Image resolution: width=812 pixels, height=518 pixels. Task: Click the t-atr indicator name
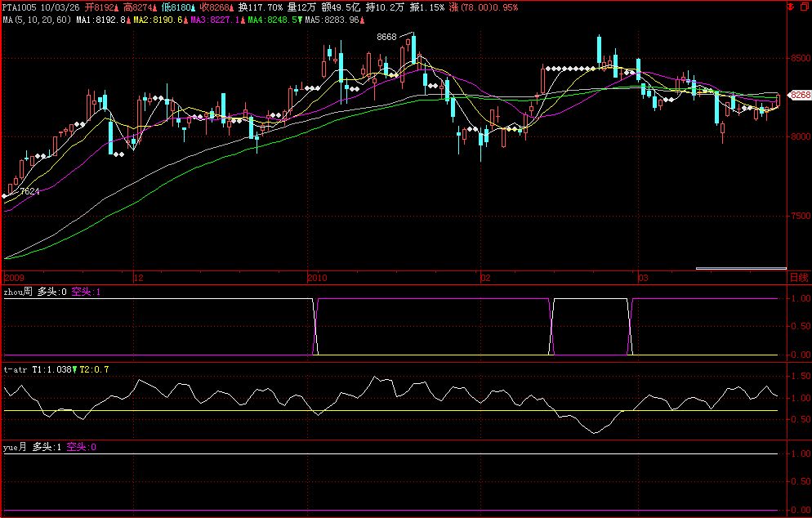coord(15,369)
